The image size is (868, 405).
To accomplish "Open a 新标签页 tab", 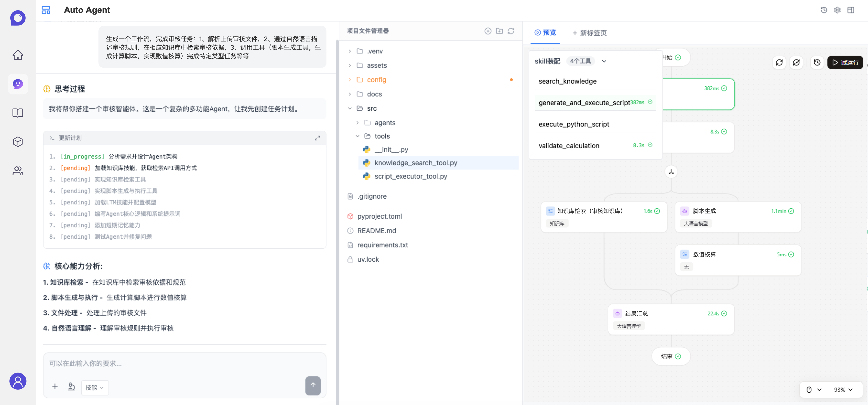I will pos(589,33).
